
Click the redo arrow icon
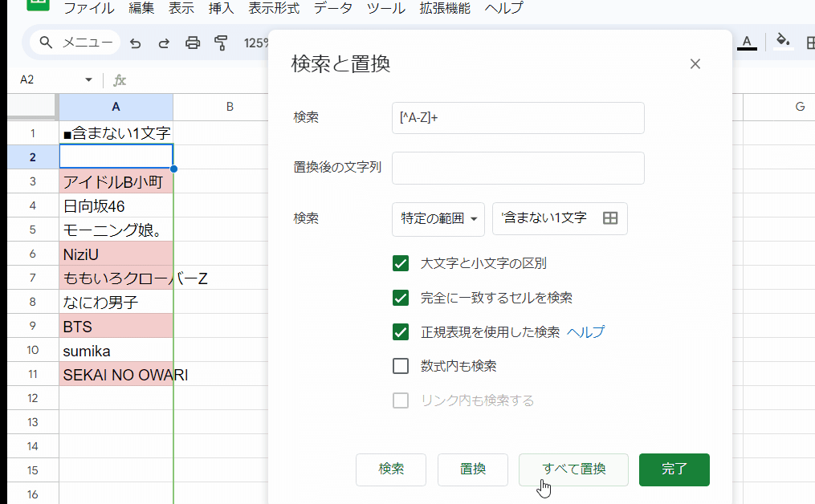click(164, 43)
